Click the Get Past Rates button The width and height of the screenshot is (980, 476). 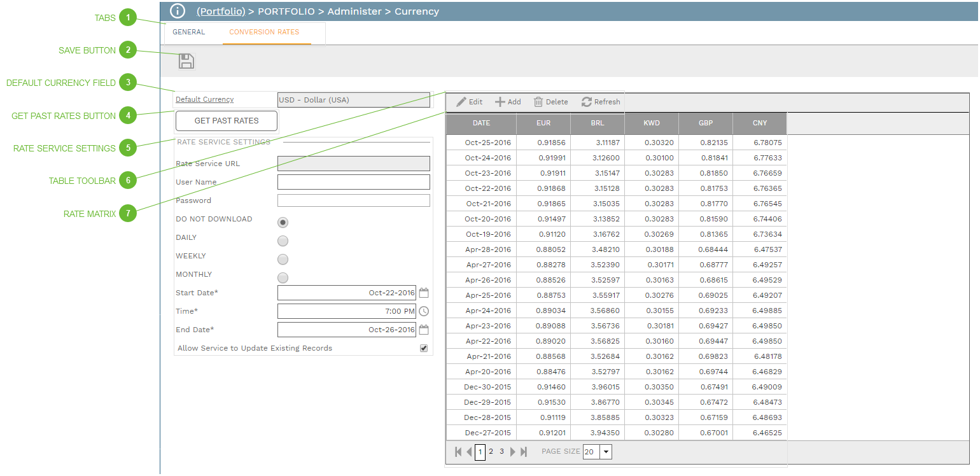[x=227, y=121]
